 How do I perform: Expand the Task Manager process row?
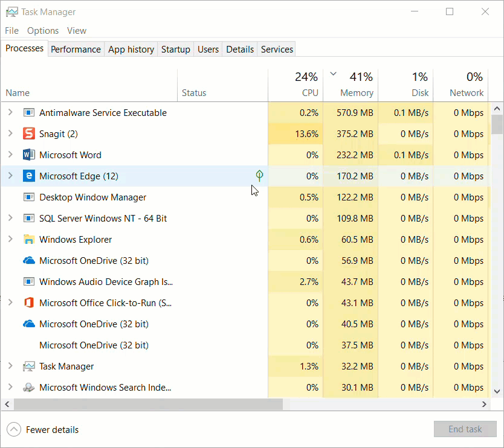coord(10,366)
